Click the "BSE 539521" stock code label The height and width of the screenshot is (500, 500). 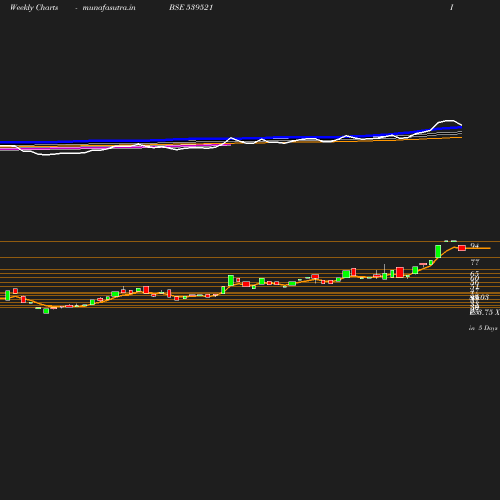pos(191,7)
